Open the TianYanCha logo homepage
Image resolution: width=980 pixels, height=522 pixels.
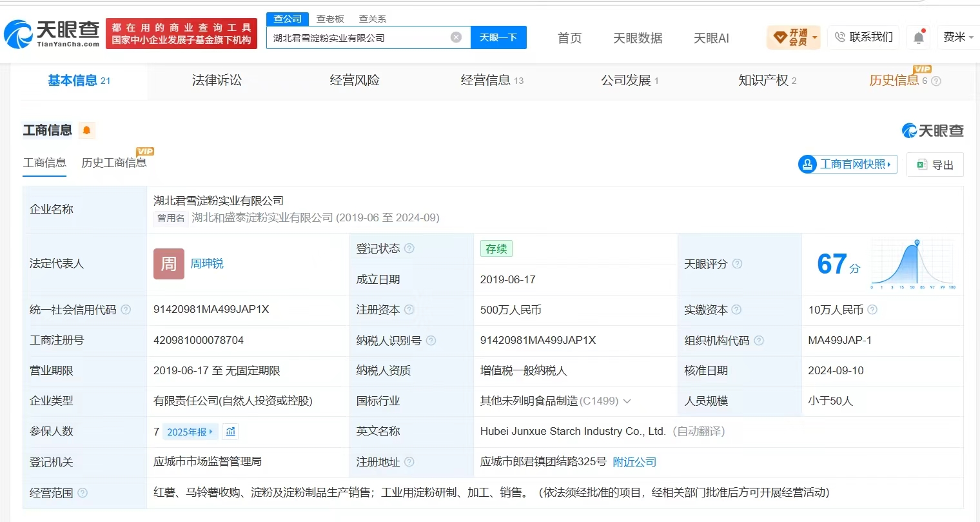click(x=52, y=34)
